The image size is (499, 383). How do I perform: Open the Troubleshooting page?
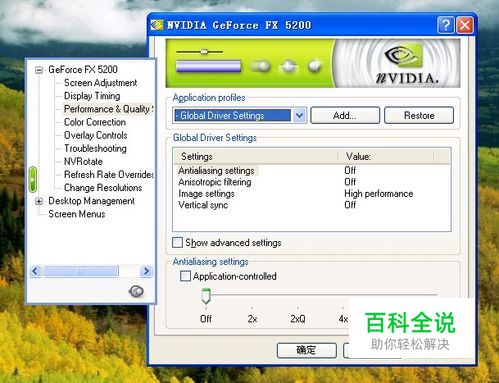[95, 148]
